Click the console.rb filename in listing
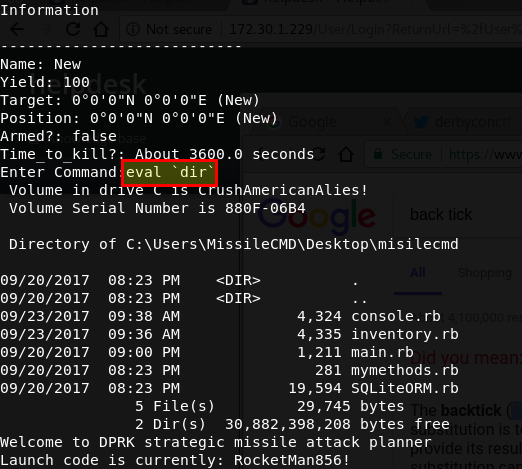 tap(396, 316)
